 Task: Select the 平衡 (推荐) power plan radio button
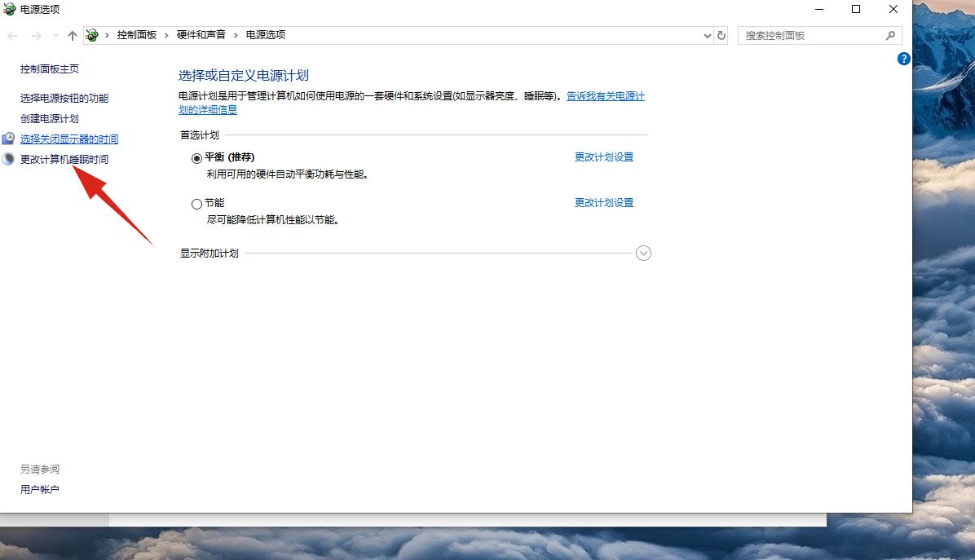click(196, 157)
